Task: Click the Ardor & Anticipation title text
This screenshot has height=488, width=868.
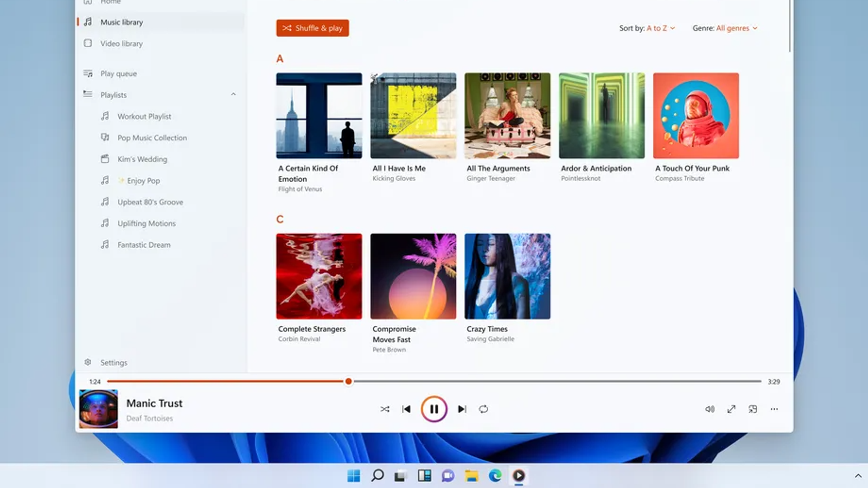Action: point(596,169)
